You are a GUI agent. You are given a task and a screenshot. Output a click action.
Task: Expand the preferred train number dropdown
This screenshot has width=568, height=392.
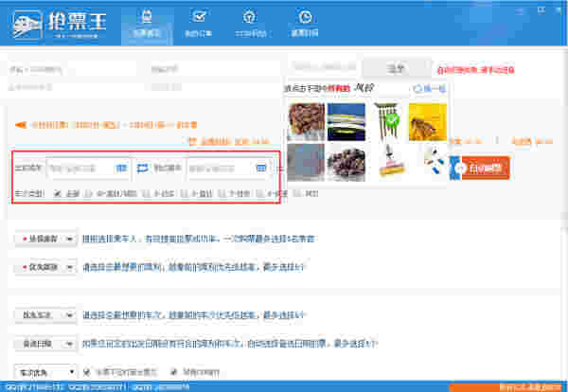(x=45, y=315)
